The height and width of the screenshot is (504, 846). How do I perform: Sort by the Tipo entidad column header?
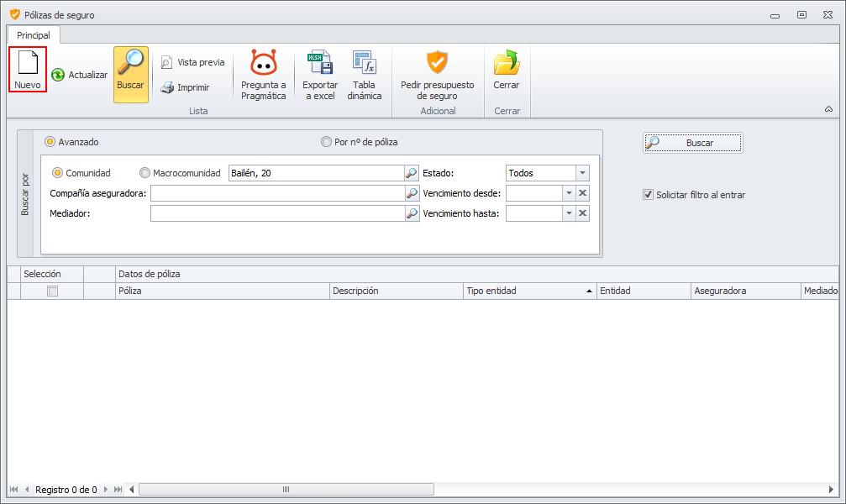(x=530, y=291)
